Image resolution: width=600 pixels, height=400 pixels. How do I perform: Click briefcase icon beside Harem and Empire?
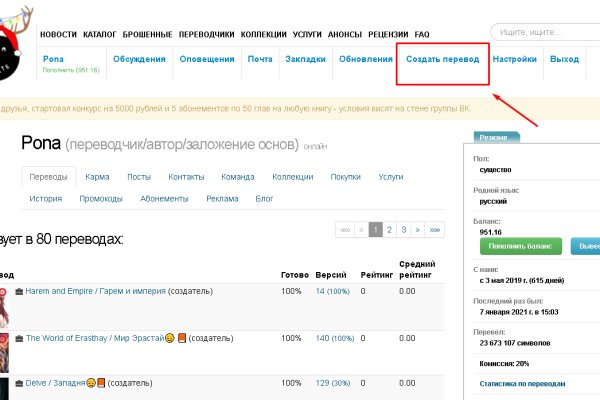pos(19,291)
